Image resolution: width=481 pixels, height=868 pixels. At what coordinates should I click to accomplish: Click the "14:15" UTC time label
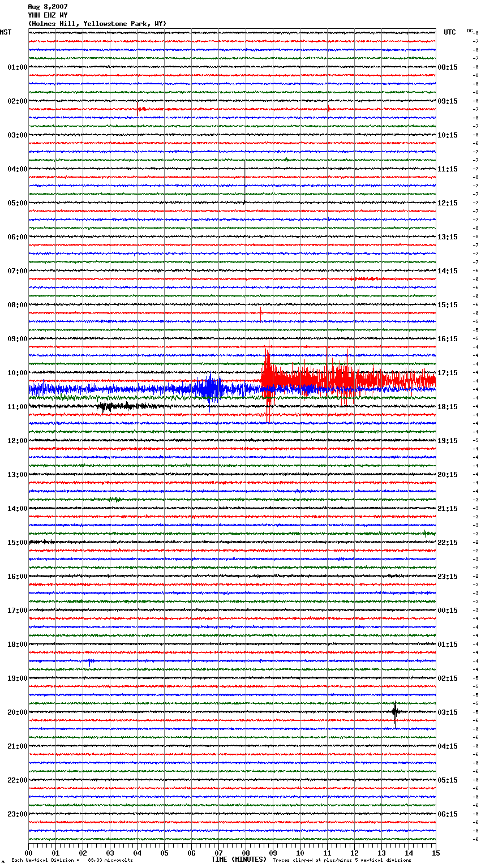(x=448, y=271)
